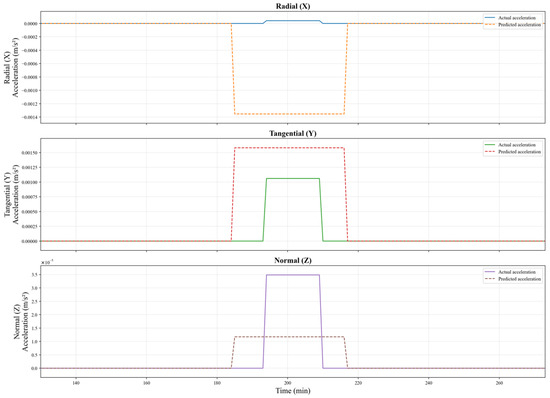Screen dimensions: 550x398
Task: Click the purple plateau in Normal plot
Action: point(293,275)
